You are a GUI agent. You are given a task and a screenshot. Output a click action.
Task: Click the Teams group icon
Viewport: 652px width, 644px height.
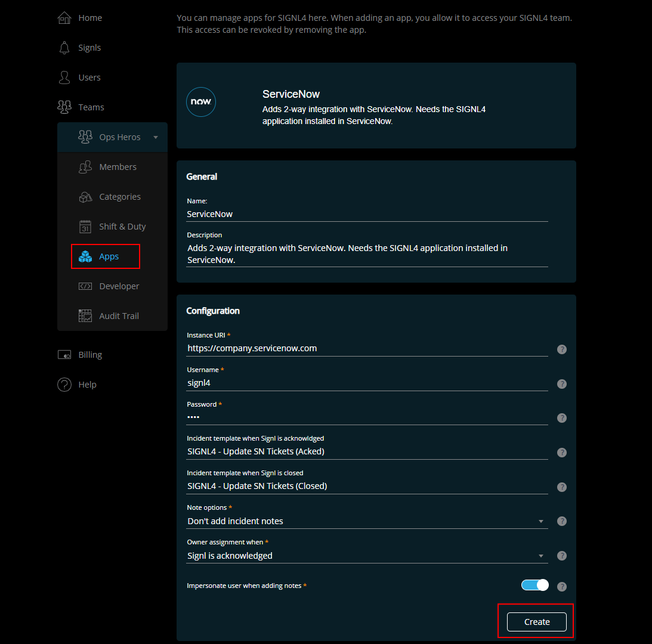coord(64,107)
